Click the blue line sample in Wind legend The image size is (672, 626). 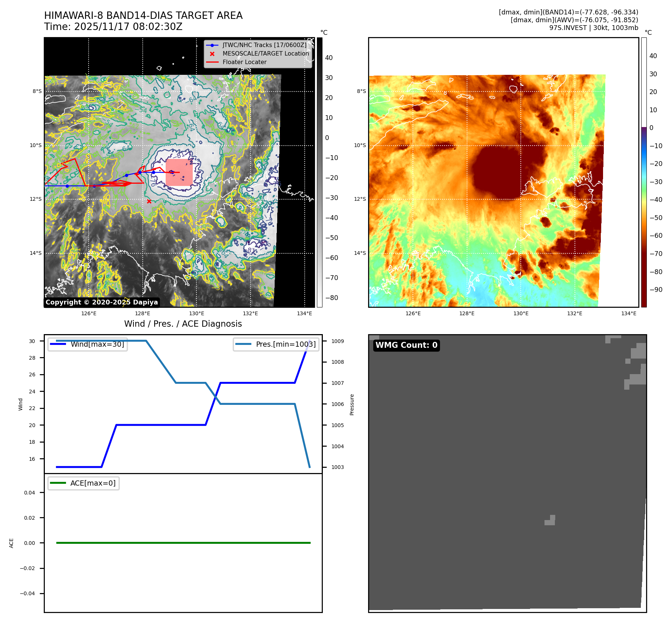58,344
